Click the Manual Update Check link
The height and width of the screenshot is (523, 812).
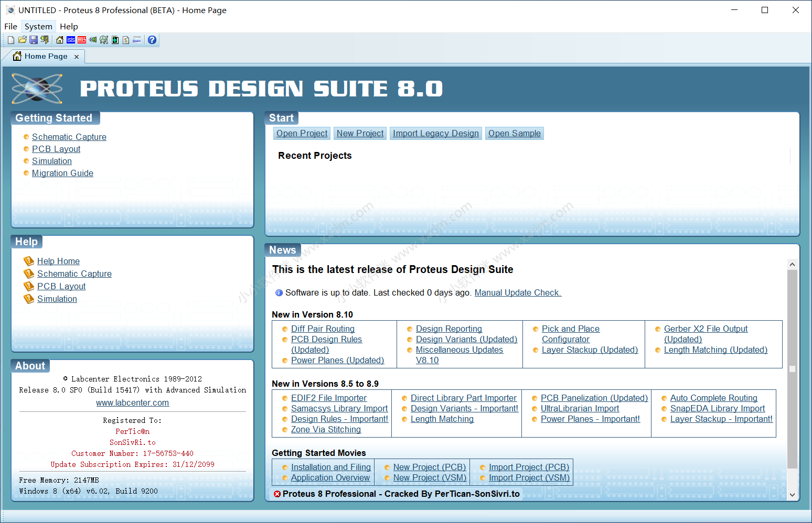pyautogui.click(x=518, y=292)
